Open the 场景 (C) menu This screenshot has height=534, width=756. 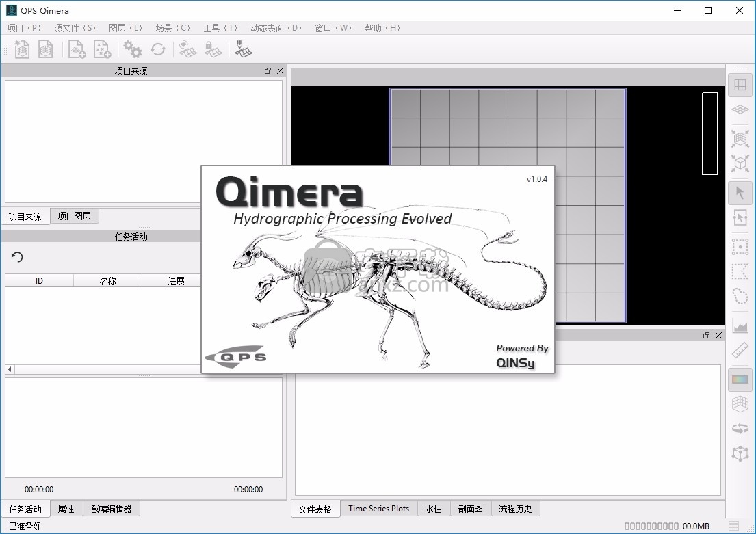pyautogui.click(x=172, y=28)
